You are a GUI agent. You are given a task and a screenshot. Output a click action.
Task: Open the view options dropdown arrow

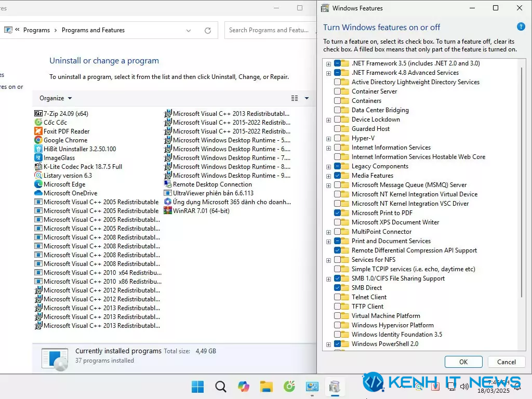(307, 98)
